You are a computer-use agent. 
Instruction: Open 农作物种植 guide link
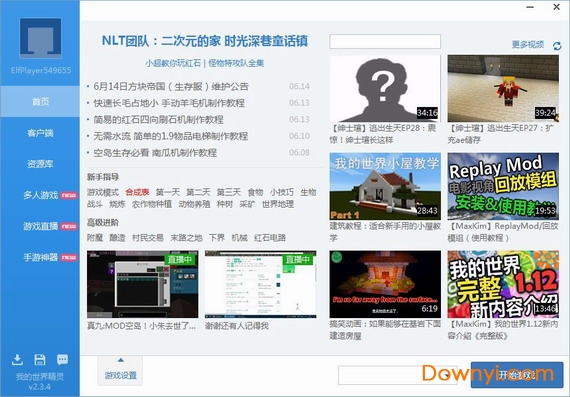pos(152,204)
